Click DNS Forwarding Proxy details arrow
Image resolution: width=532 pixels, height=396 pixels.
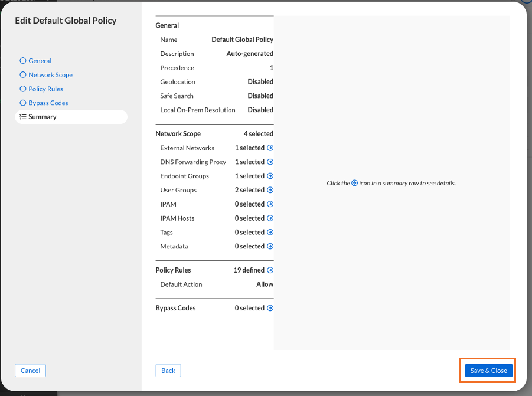point(270,162)
